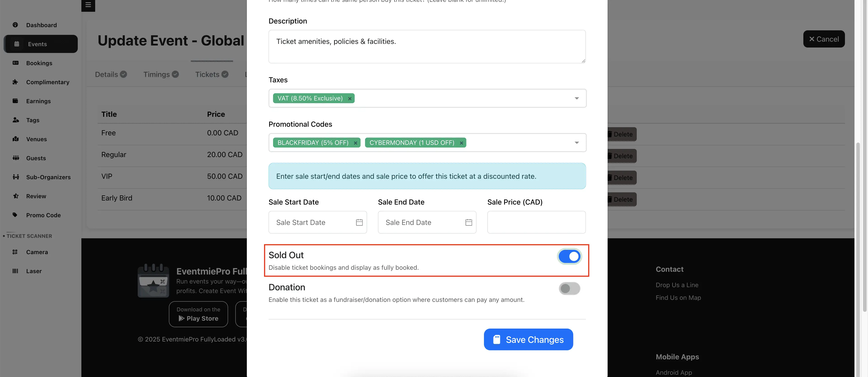Remove the BLACKFRIDAY promo code tag
The image size is (868, 377).
pos(356,143)
